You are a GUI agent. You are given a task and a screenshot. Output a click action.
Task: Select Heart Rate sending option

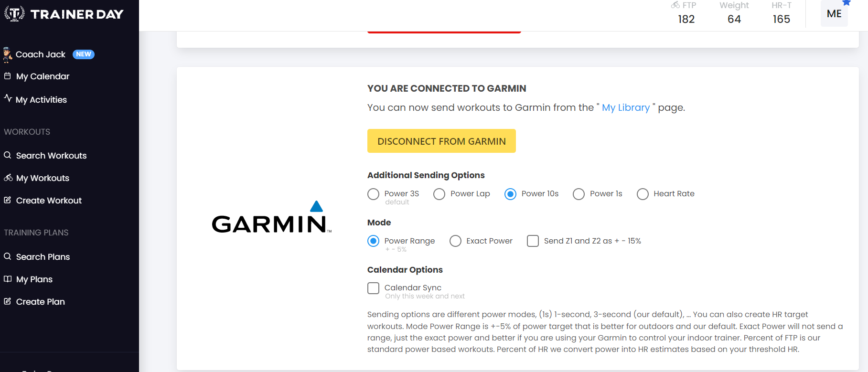tap(643, 194)
